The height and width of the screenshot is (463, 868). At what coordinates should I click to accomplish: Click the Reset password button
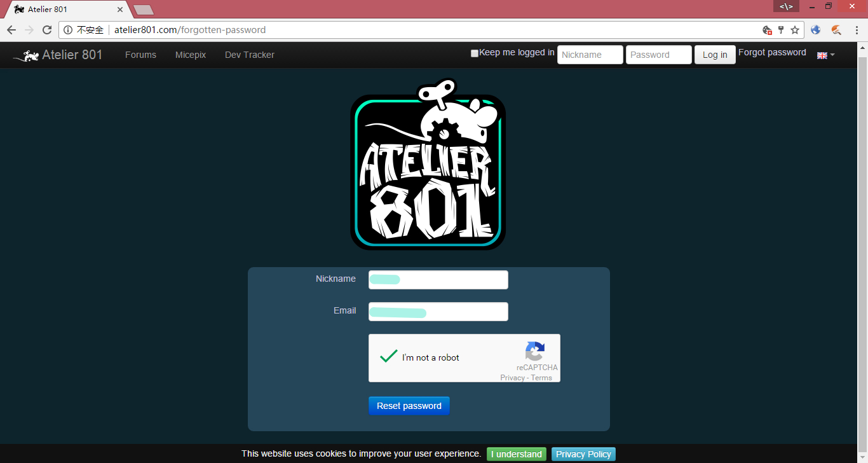coord(409,406)
